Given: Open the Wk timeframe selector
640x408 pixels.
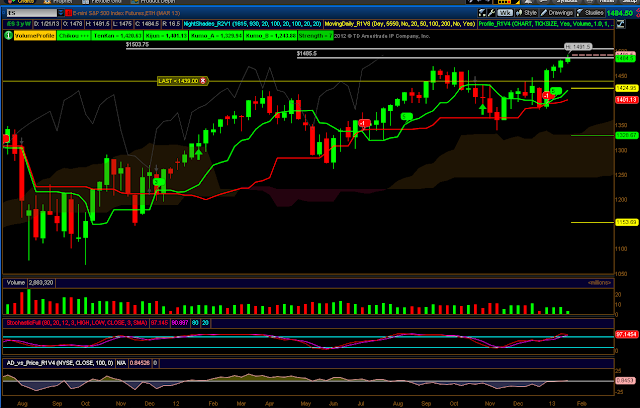Looking at the screenshot, I should (505, 13).
